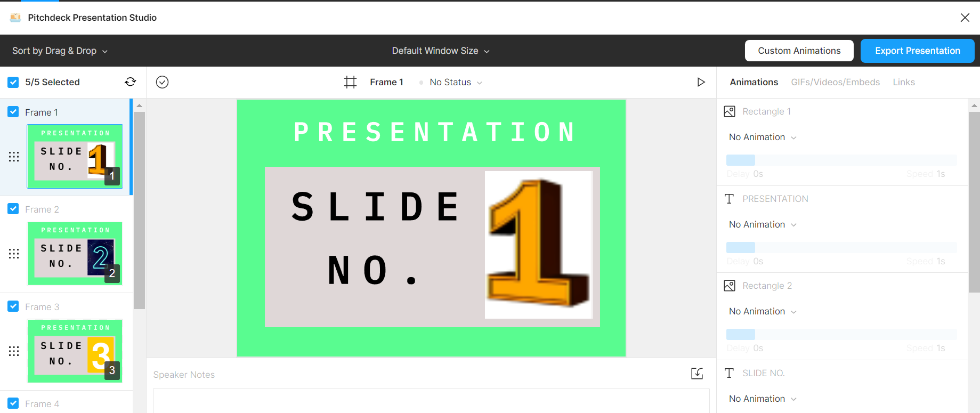980x413 pixels.
Task: Click the Rectangle 2 layer name
Action: click(767, 286)
